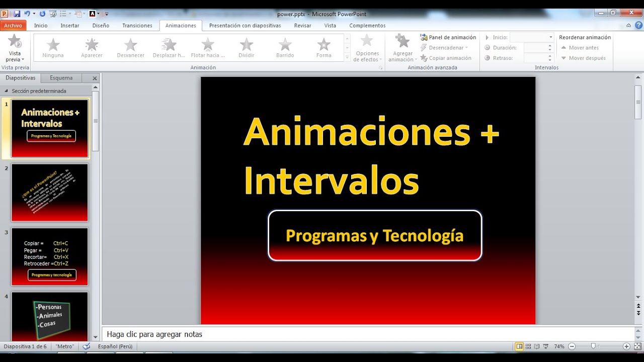Viewport: 644px width, 362px height.
Task: Click the spell check icon in status bar
Action: pyautogui.click(x=87, y=346)
